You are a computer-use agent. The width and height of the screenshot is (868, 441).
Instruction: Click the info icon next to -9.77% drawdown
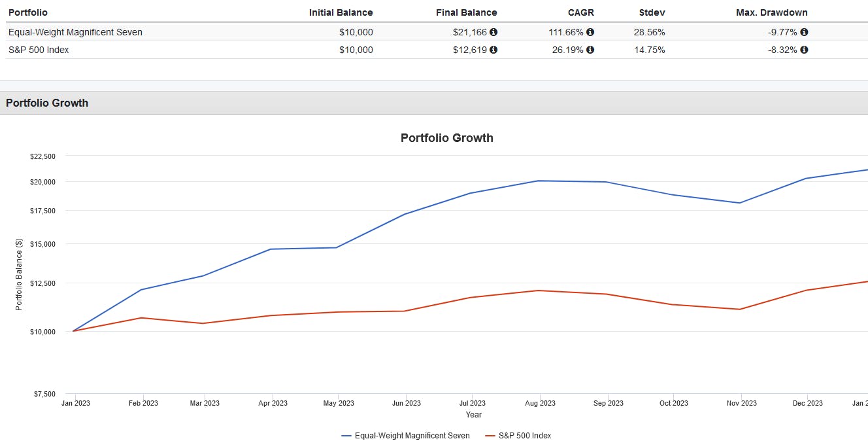point(804,31)
